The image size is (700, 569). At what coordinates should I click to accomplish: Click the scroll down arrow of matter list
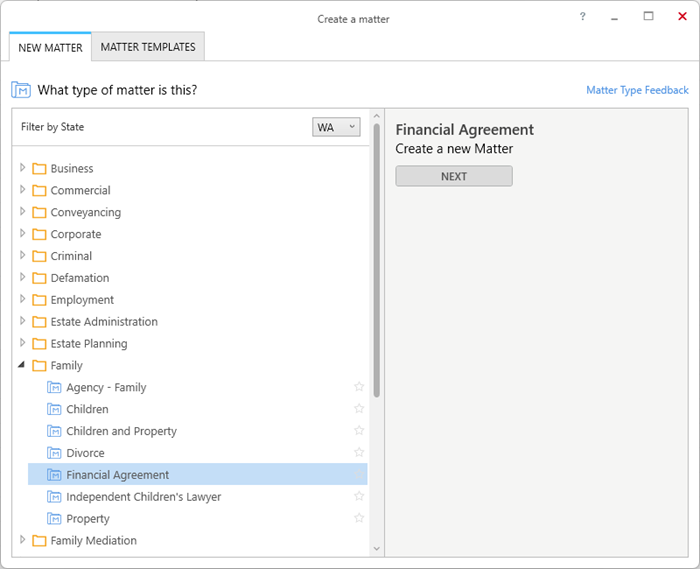[376, 548]
